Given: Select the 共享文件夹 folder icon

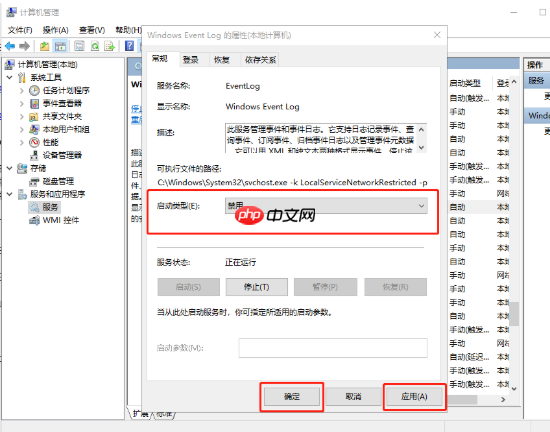Looking at the screenshot, I should click(x=34, y=116).
